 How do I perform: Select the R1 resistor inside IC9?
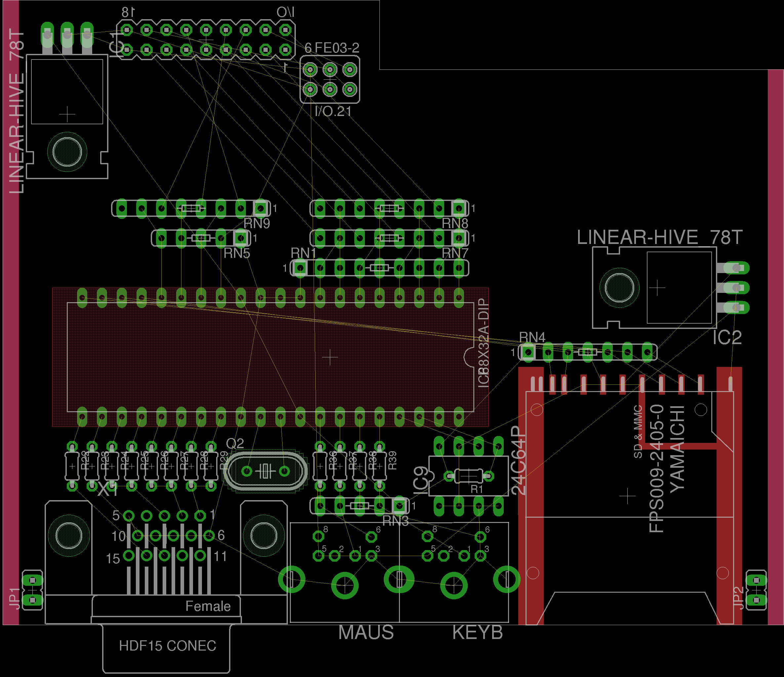(x=468, y=476)
